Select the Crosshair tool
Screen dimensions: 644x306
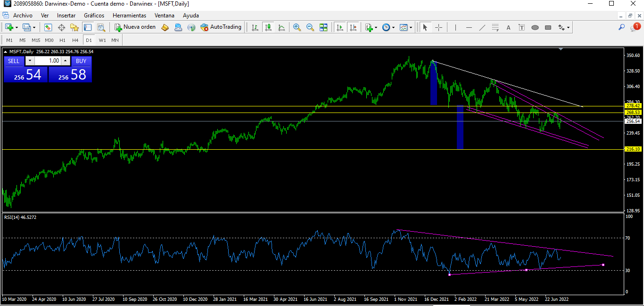click(438, 27)
